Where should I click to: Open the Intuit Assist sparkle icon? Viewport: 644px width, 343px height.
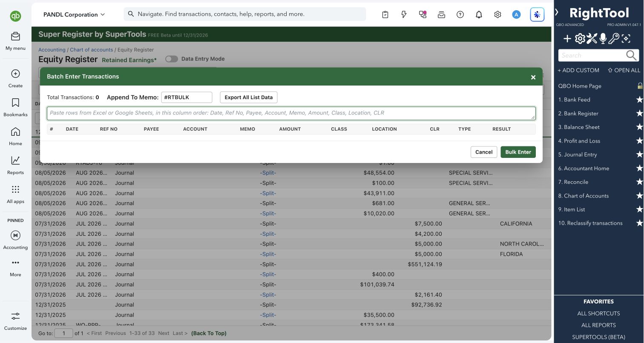click(x=537, y=14)
